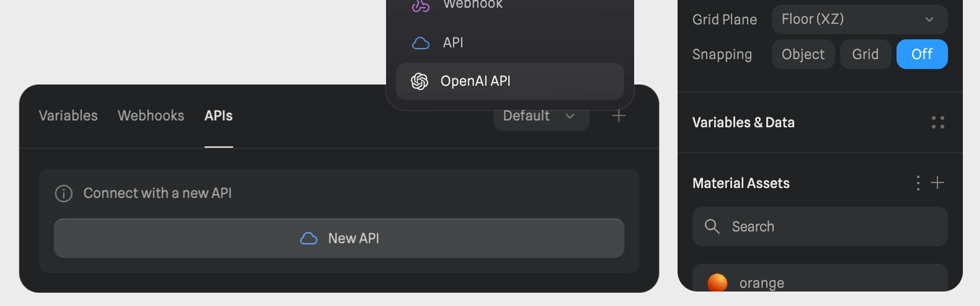Viewport: 980px width, 306px height.
Task: Click the OpenAI logo icon
Action: pos(419,81)
